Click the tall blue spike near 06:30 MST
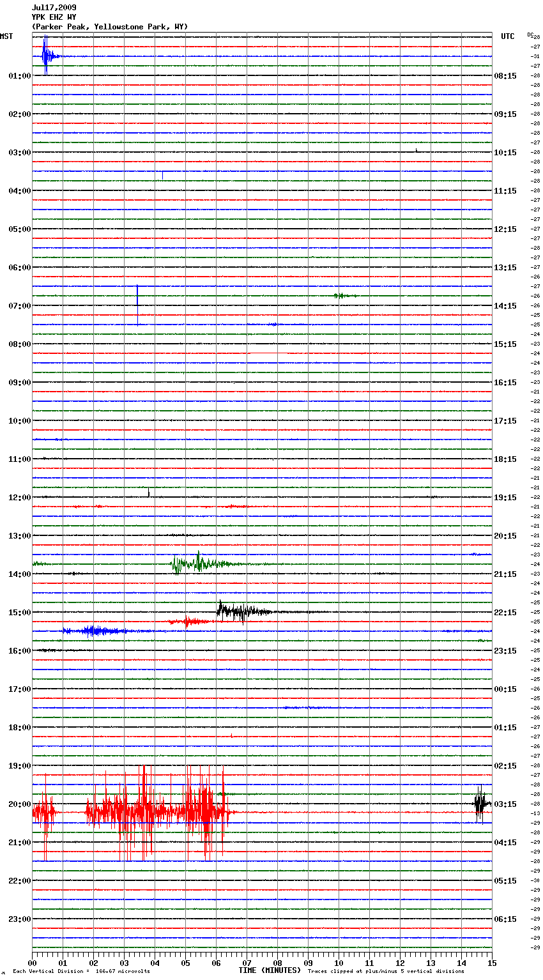Screen dimensions: 543x980 click(137, 305)
